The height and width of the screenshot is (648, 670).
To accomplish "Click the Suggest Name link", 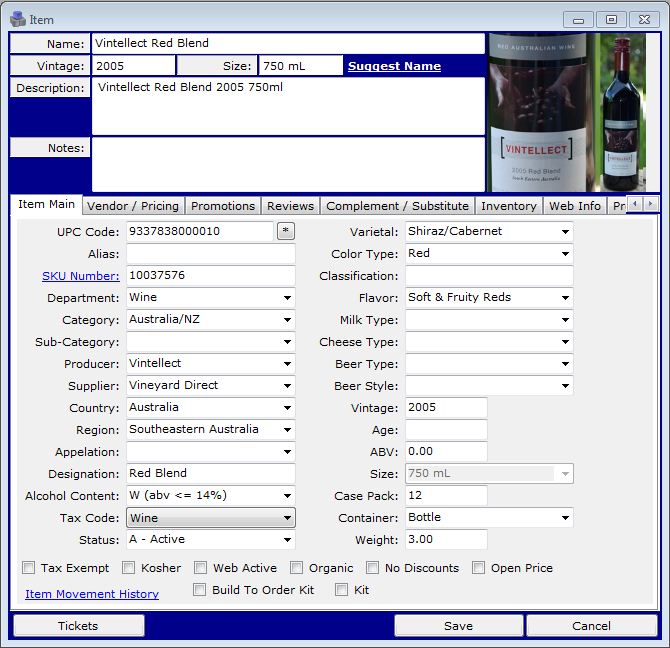I will [x=394, y=66].
